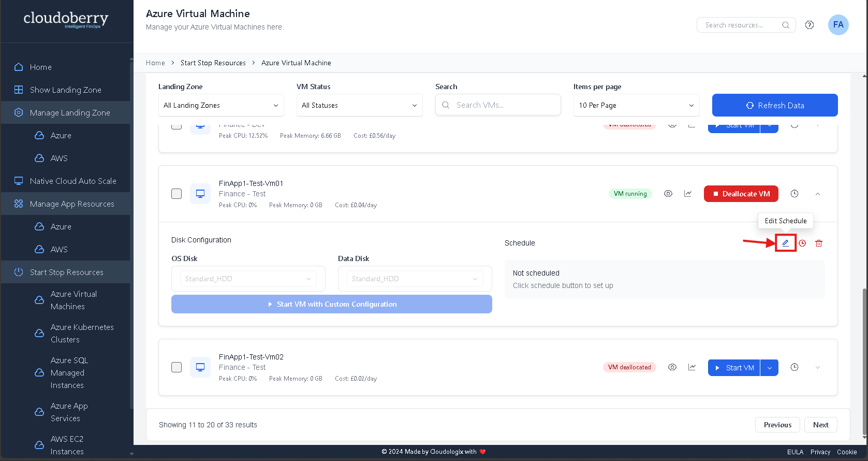The width and height of the screenshot is (868, 461).
Task: Click the search magnifier in resources box
Action: click(786, 25)
